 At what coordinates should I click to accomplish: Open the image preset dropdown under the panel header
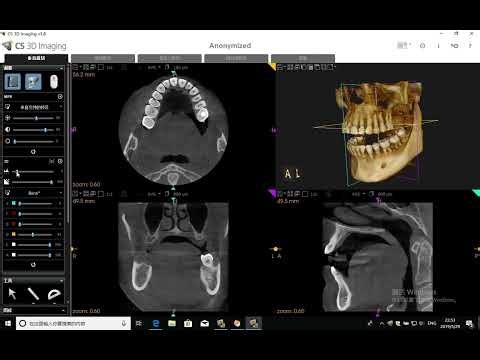[34, 107]
